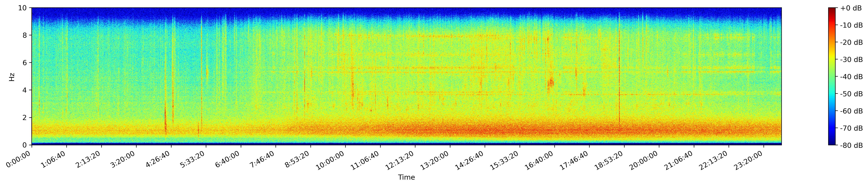Click the Time x-axis title

click(406, 177)
